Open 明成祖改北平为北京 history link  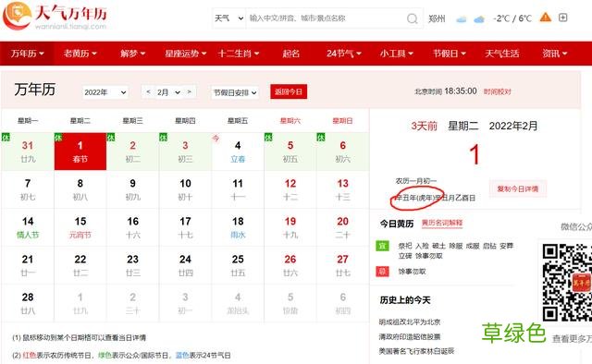pos(410,322)
